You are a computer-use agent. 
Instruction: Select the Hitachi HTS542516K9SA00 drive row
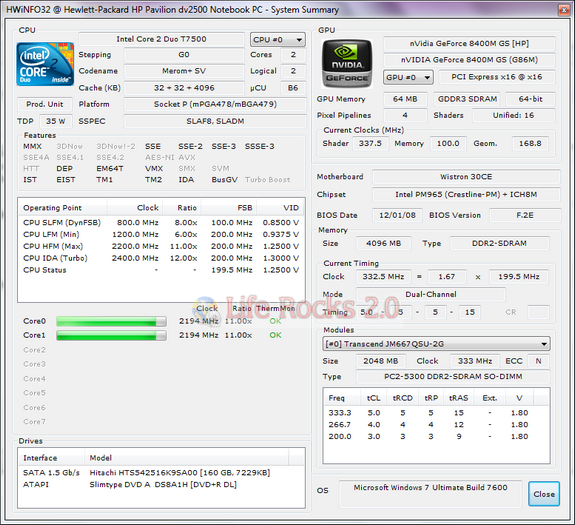click(x=161, y=473)
